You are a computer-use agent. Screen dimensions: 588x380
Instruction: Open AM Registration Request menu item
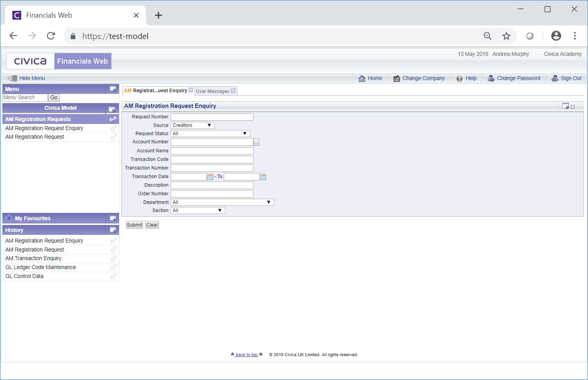point(34,137)
